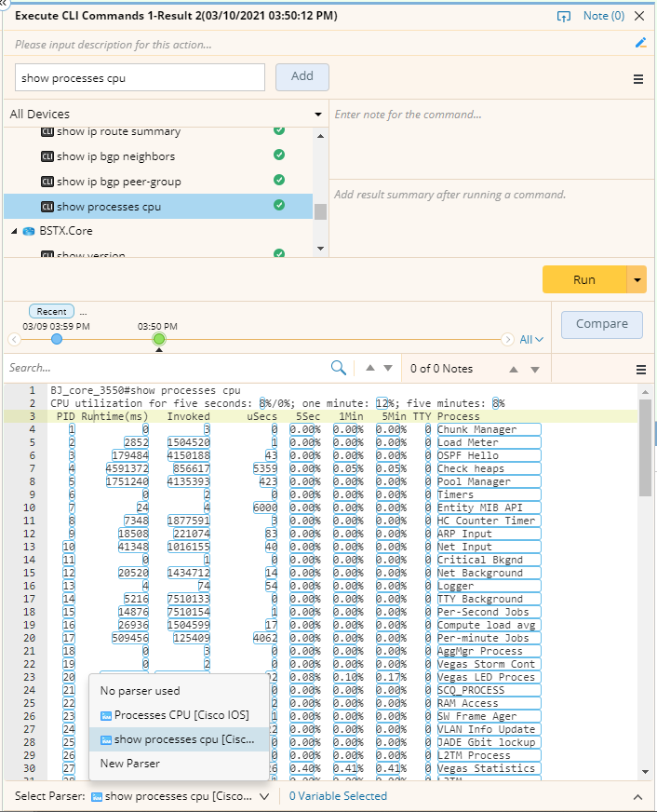Select the Recent tag
Viewport: 657px width, 812px height.
(x=51, y=311)
